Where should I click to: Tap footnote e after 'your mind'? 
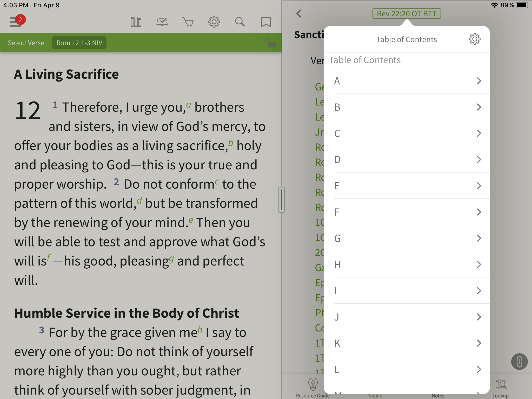(191, 220)
